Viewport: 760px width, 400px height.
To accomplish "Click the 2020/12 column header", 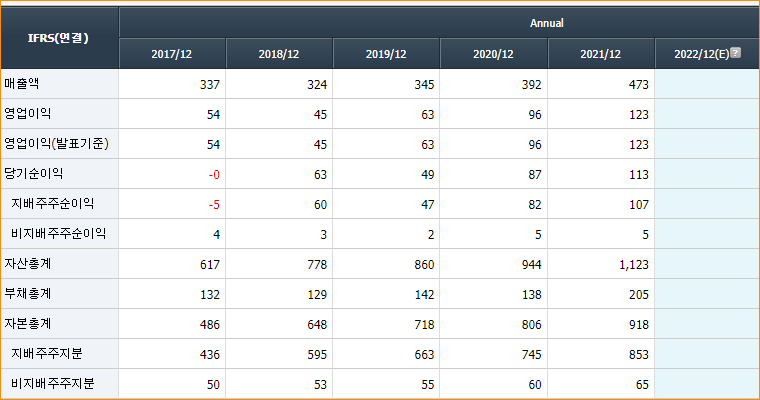I will [x=493, y=54].
